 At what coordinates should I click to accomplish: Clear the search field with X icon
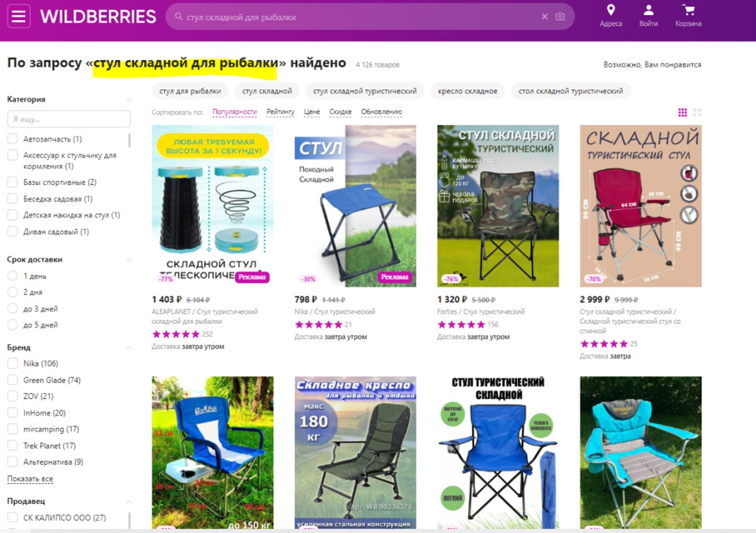point(545,17)
